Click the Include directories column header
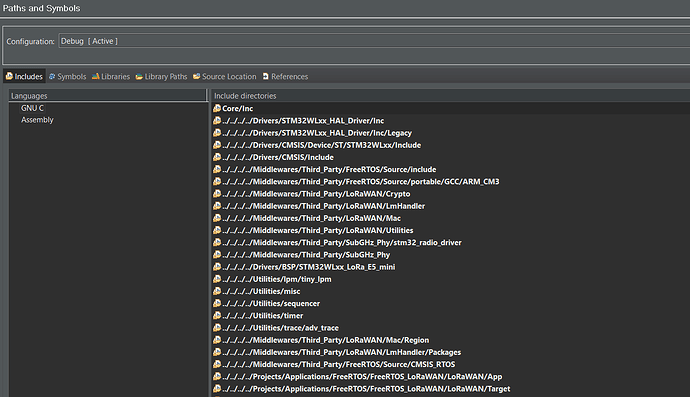 (451, 96)
